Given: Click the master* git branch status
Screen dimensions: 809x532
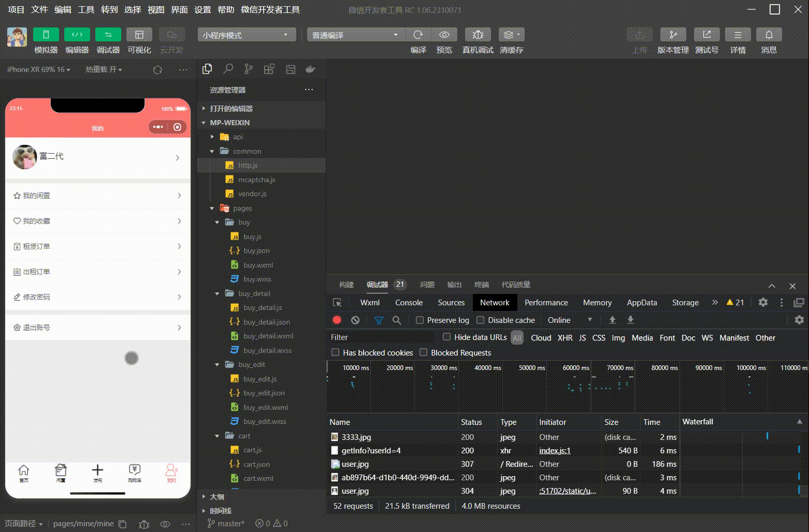Looking at the screenshot, I should [x=226, y=524].
